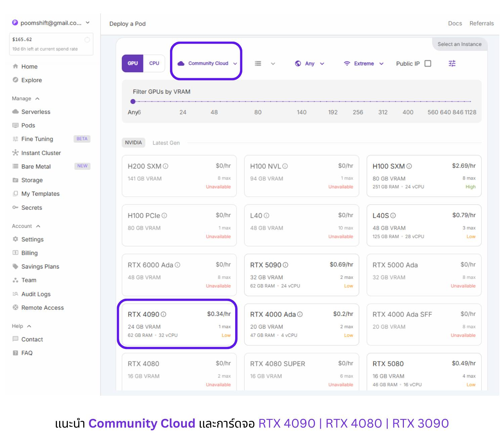Open the Referrals link
504x439 pixels.
pyautogui.click(x=481, y=23)
